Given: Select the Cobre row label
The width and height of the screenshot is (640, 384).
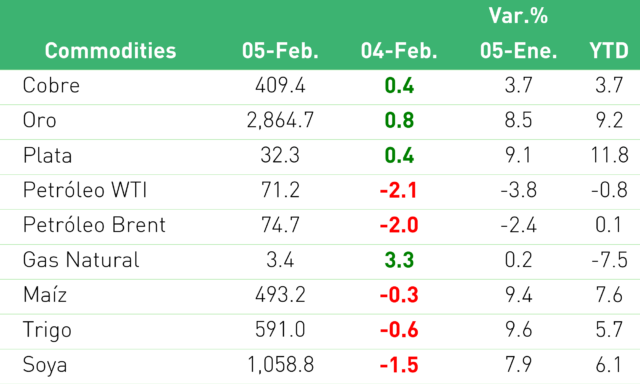Looking at the screenshot, I should click(51, 85).
